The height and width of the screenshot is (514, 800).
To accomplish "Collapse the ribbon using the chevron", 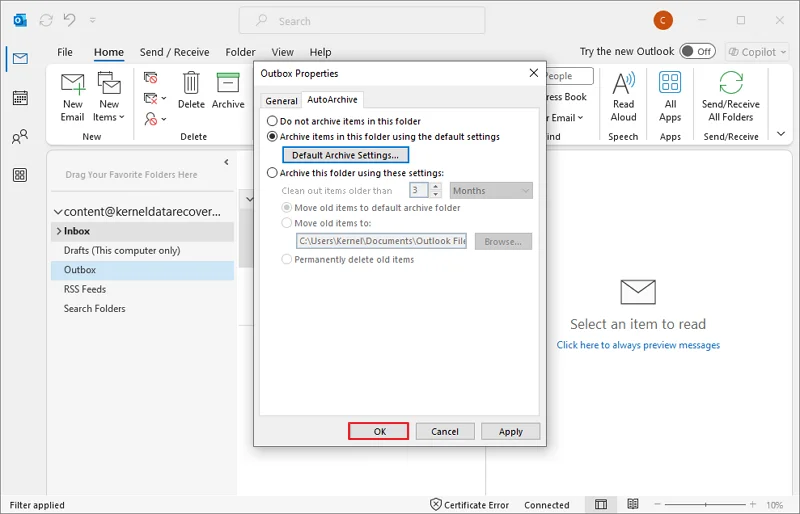I will click(781, 134).
